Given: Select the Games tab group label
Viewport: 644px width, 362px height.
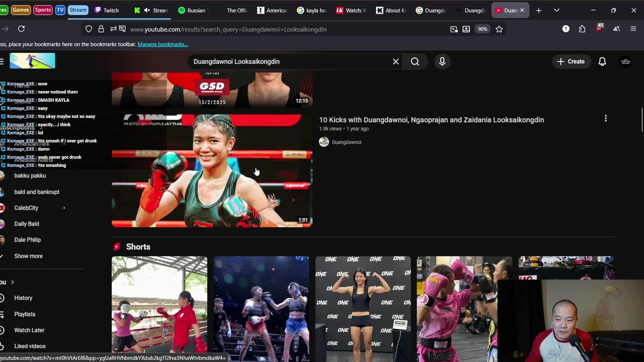Looking at the screenshot, I should coord(21,10).
